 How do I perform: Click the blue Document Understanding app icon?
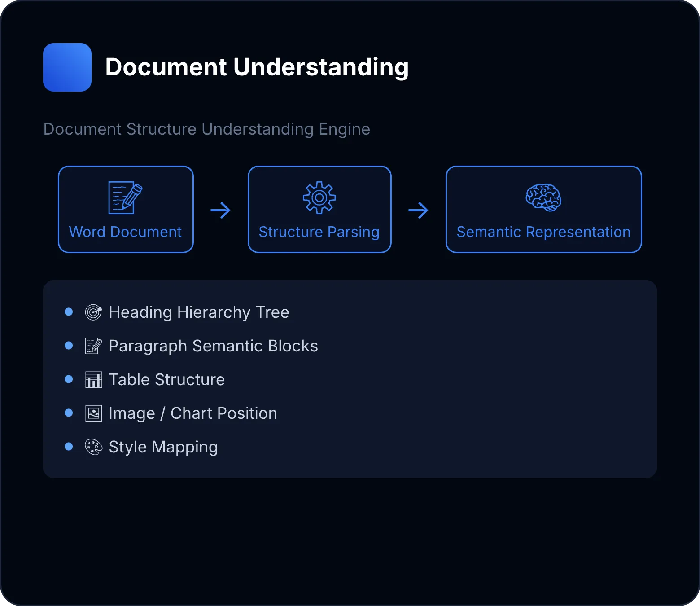click(67, 67)
